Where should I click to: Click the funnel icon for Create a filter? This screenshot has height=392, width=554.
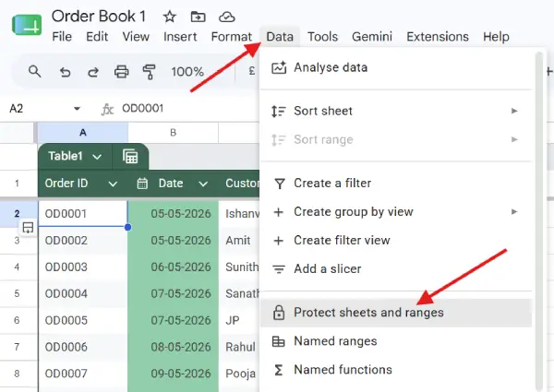(x=280, y=184)
